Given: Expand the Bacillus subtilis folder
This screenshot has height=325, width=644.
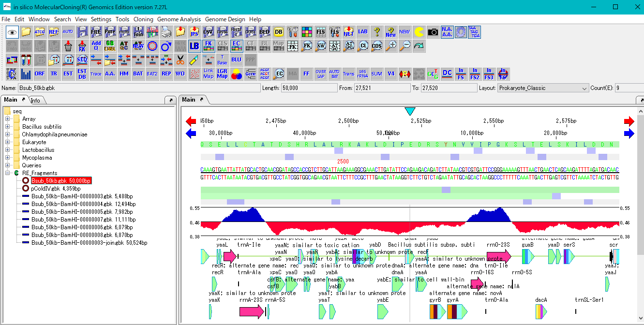Looking at the screenshot, I should coord(8,127).
